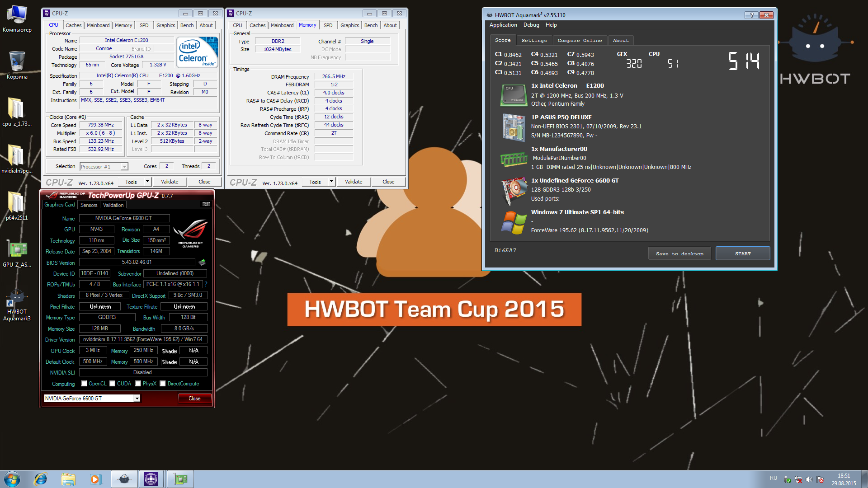Switch to GPU-Z taskbar icon

pos(180,479)
